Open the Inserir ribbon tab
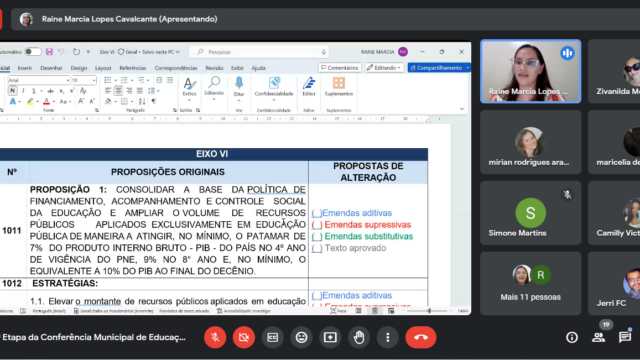 pos(24,68)
